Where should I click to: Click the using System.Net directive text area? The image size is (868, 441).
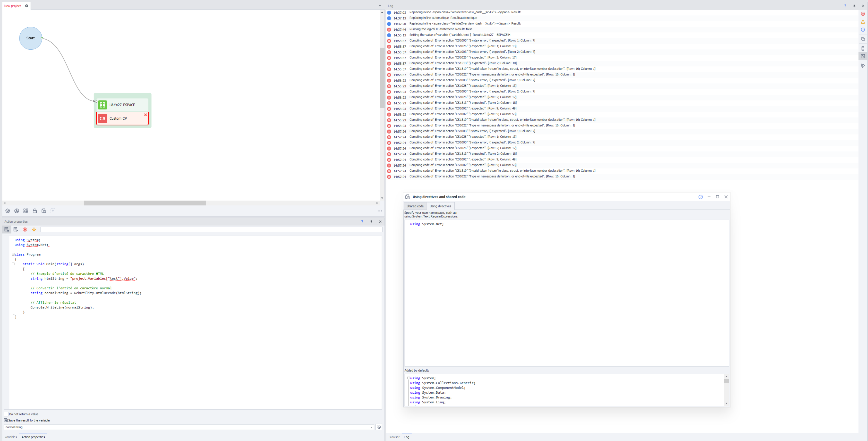pos(567,293)
